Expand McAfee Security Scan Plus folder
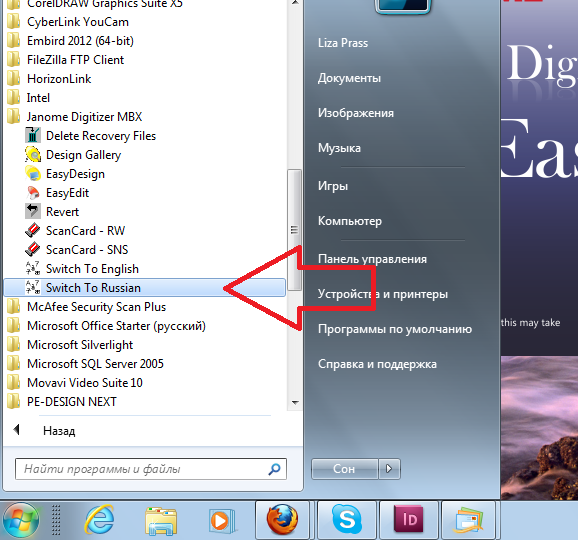578x558 pixels. [x=87, y=307]
